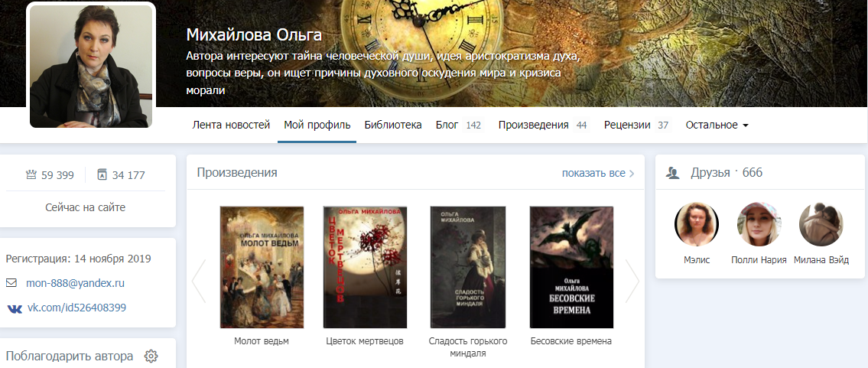Click the crown rating icon
This screenshot has height=368, width=868.
coord(31,175)
